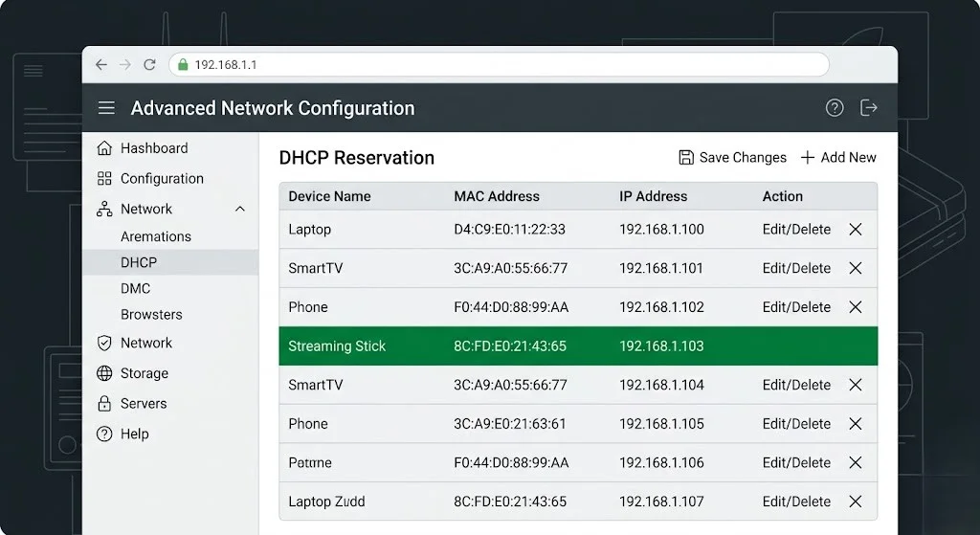Delete the 192.168.1.105 reservation with its X
The width and height of the screenshot is (980, 535).
pyautogui.click(x=856, y=424)
